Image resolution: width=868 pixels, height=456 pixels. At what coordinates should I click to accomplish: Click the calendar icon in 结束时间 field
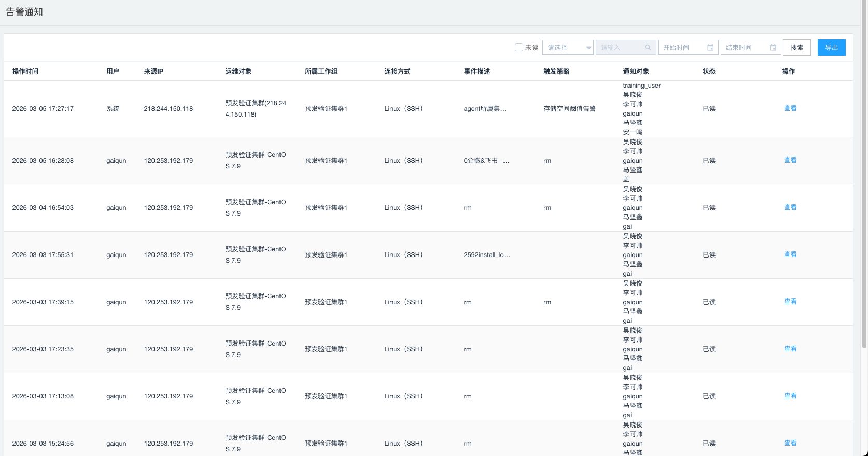coord(773,48)
